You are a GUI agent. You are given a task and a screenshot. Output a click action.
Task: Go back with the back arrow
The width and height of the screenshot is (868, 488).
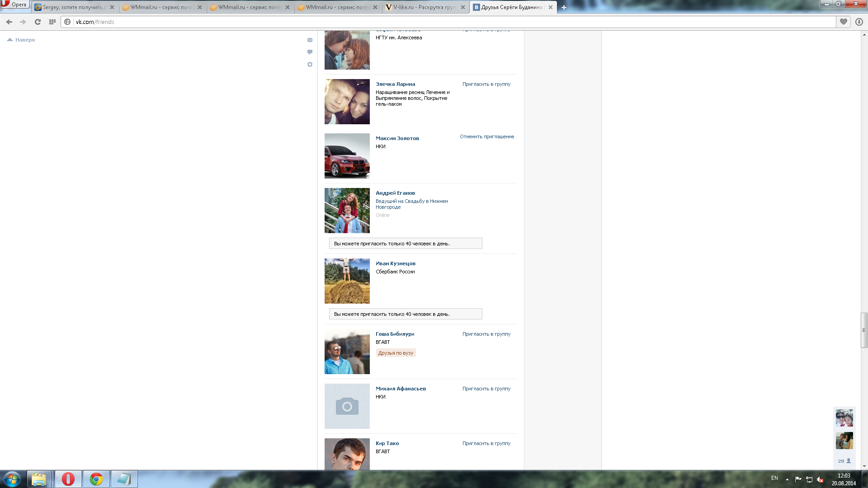pos(9,22)
